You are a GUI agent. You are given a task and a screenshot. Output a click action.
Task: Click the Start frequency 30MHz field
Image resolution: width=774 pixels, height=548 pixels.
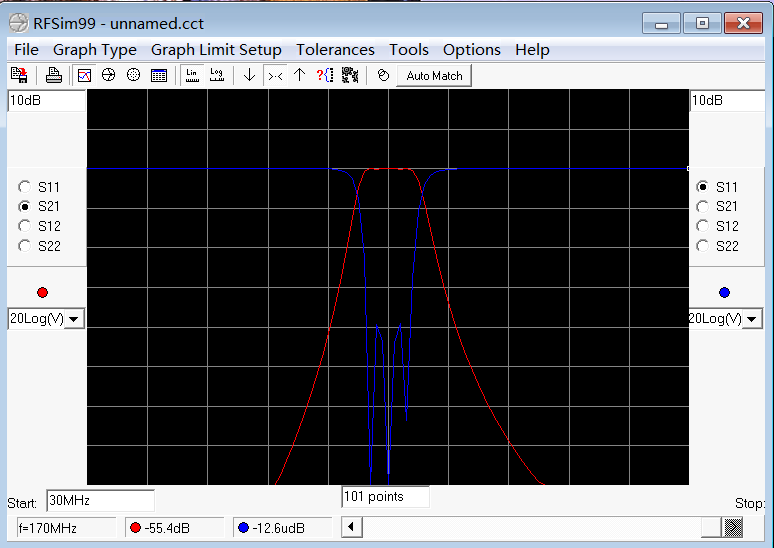[x=100, y=501]
